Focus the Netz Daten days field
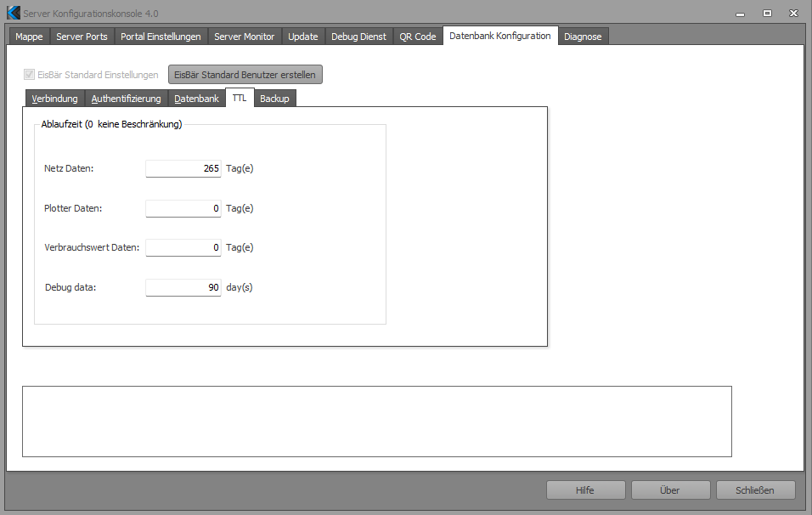Image resolution: width=812 pixels, height=515 pixels. tap(183, 168)
